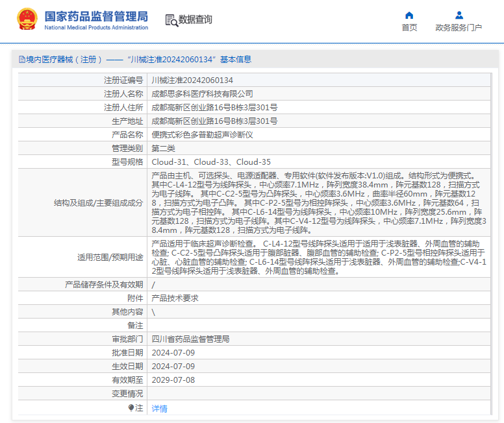504x423 pixels.
Task: Click the 境内医疗器械（注册）基本信息 header
Action: click(x=135, y=60)
